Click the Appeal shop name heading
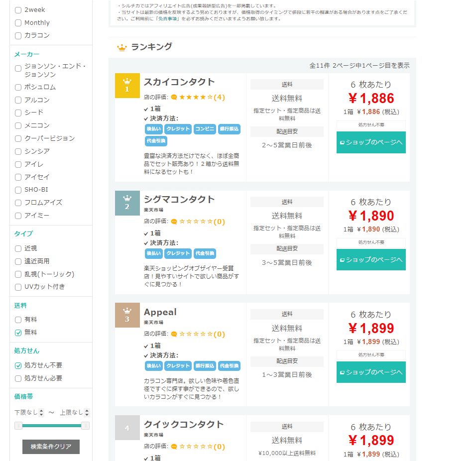This screenshot has height=461, width=476. coord(160,312)
